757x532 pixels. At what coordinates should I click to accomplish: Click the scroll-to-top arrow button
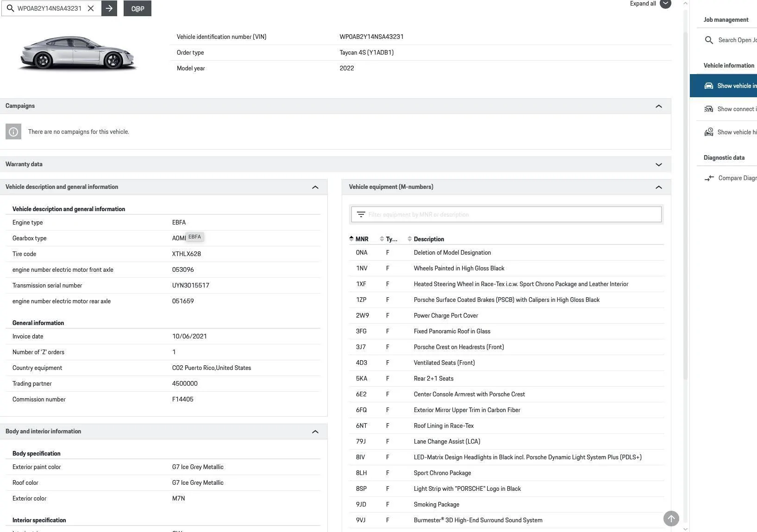(x=671, y=519)
